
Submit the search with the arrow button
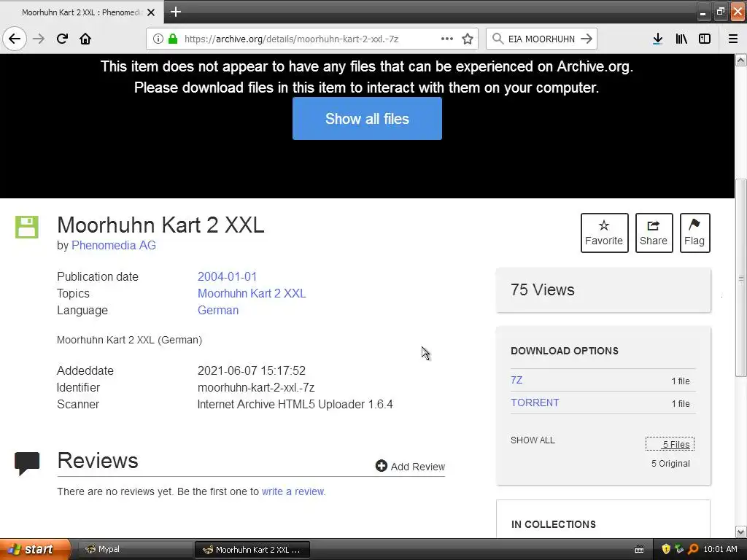[587, 39]
